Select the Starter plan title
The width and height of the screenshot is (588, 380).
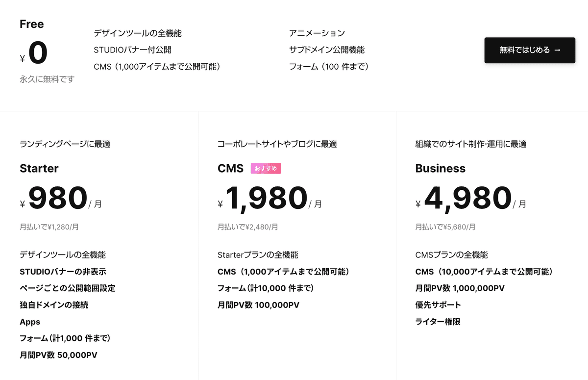[x=39, y=169]
